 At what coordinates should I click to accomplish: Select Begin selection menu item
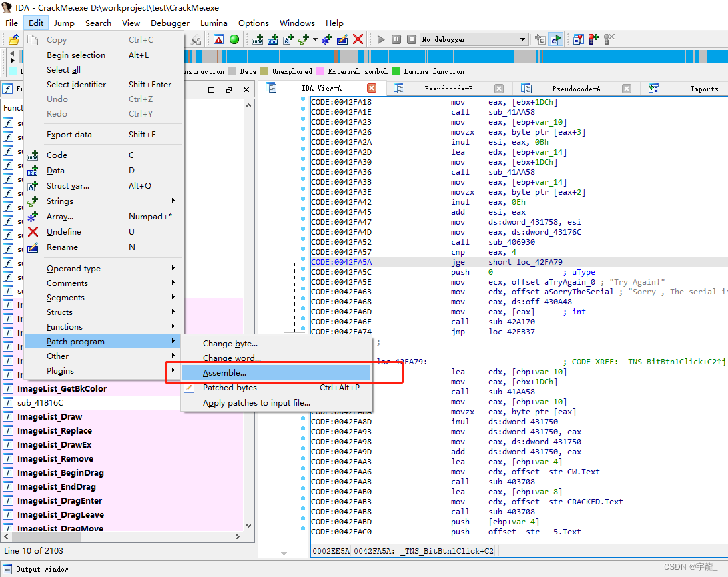coord(103,55)
